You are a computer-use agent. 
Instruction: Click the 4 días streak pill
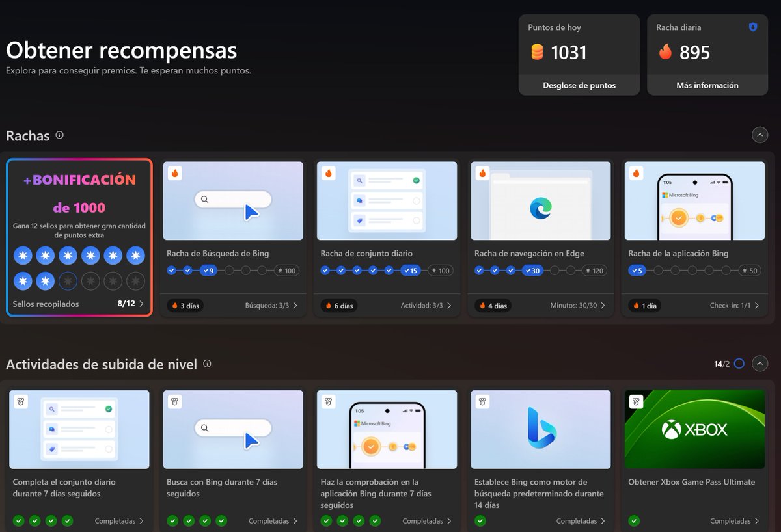(x=493, y=305)
